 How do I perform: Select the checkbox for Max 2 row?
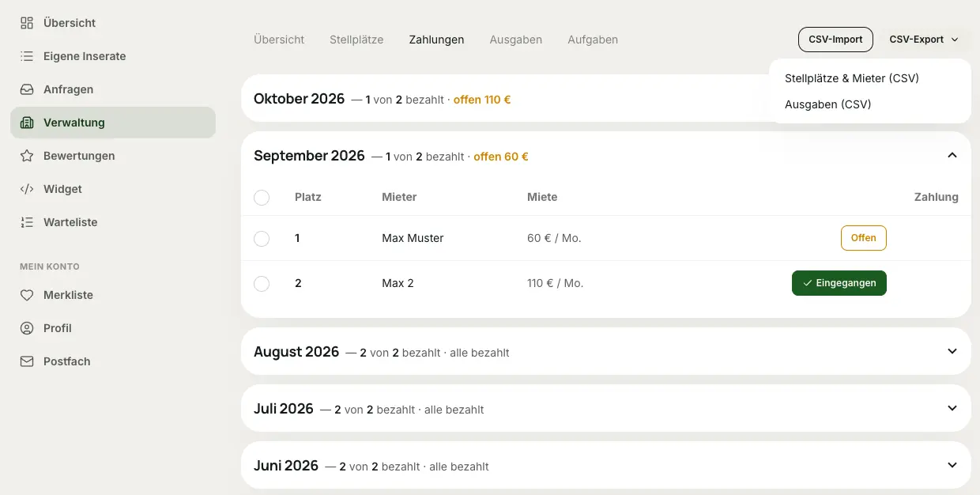coord(262,284)
